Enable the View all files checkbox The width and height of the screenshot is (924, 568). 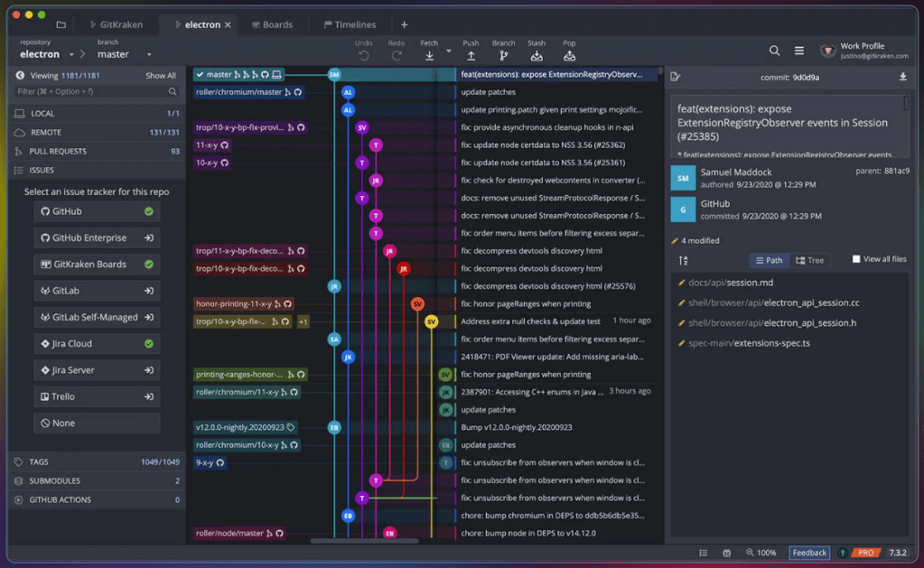(x=856, y=259)
